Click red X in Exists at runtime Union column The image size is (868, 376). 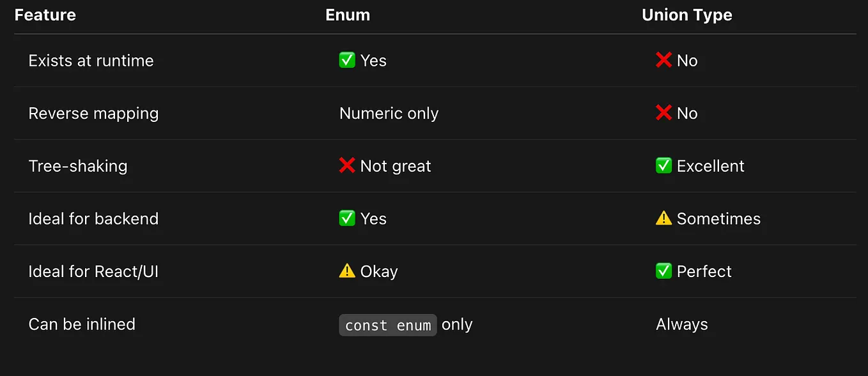[x=664, y=60]
